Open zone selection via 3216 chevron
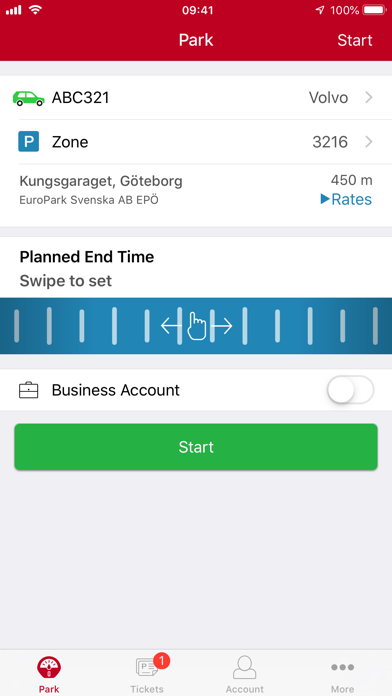 point(368,142)
